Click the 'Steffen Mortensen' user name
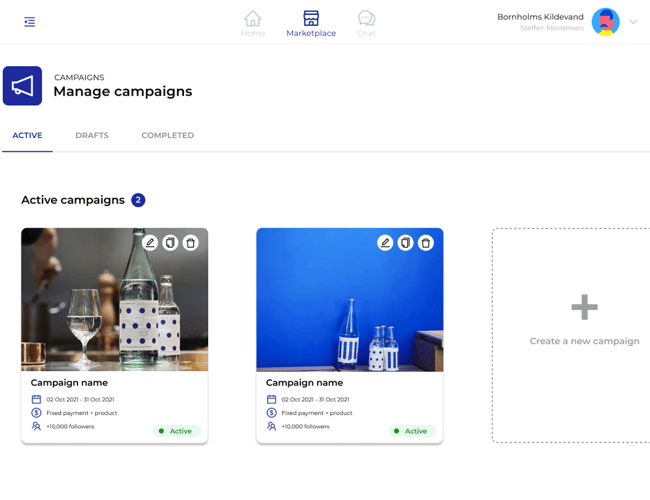This screenshot has height=500, width=650. [552, 28]
